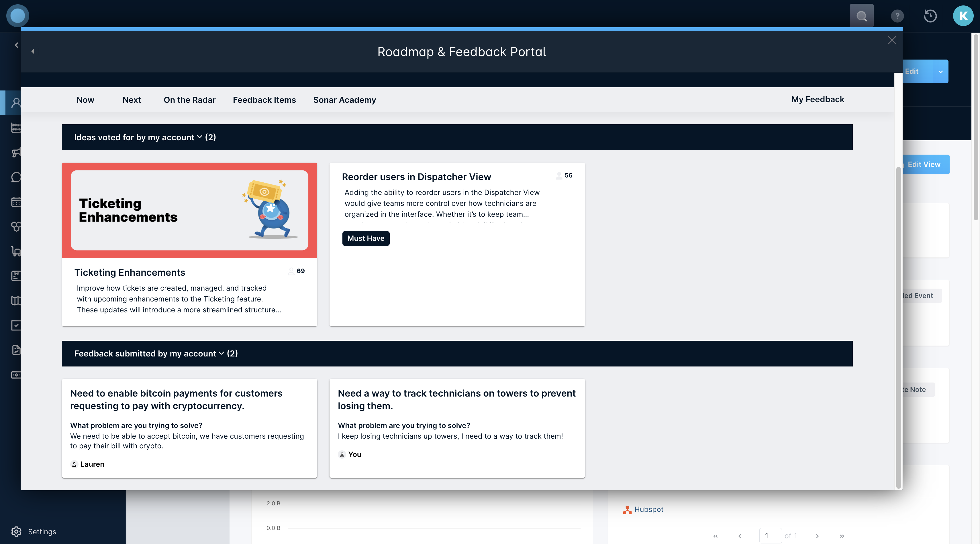The width and height of the screenshot is (980, 544).
Task: Open the recent history clock icon
Action: tap(930, 16)
